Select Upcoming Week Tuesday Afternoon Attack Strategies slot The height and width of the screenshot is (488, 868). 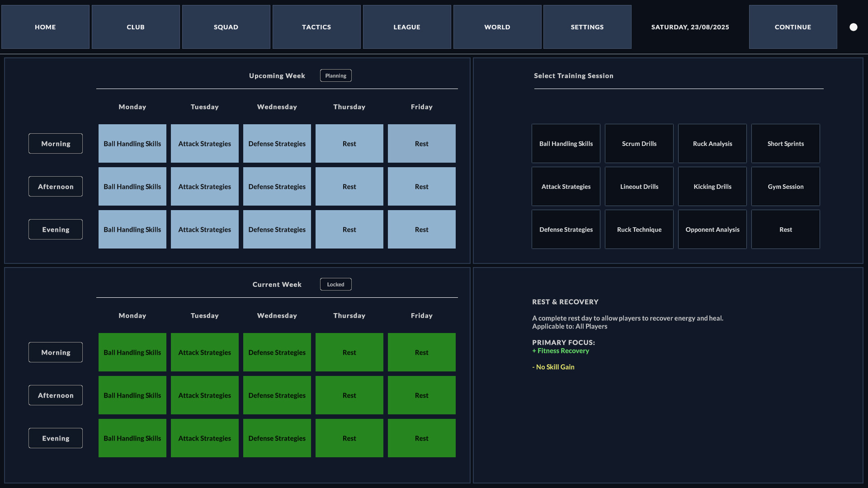pos(205,187)
